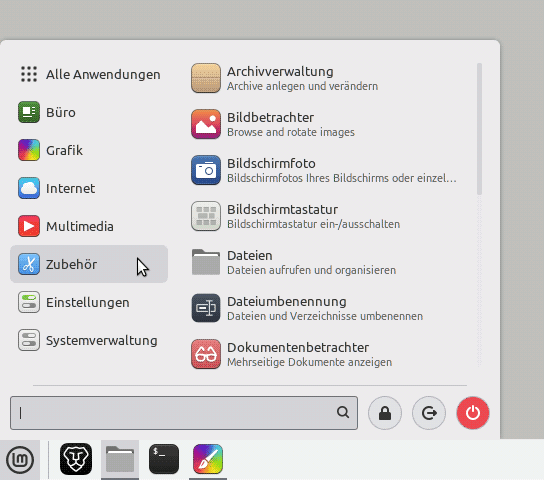This screenshot has width=544, height=480.
Task: Open Linux Mint menu button in panel
Action: [20, 460]
